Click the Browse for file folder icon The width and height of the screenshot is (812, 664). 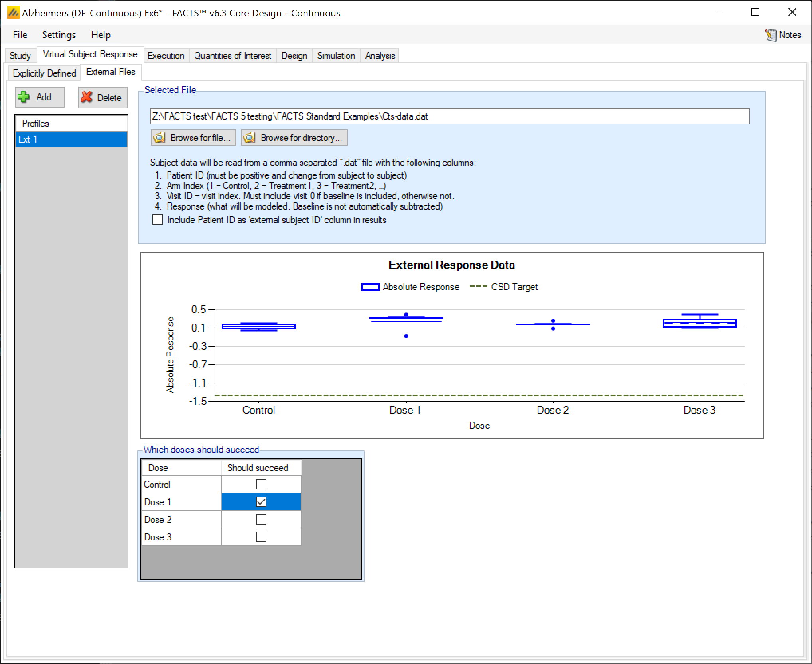pyautogui.click(x=159, y=138)
